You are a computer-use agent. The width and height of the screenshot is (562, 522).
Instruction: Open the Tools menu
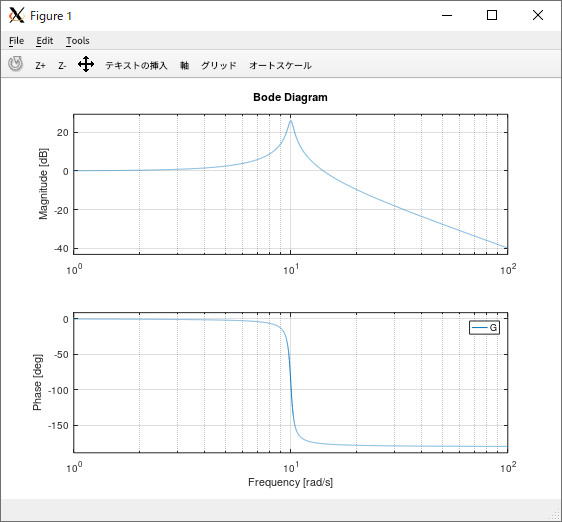coord(77,41)
